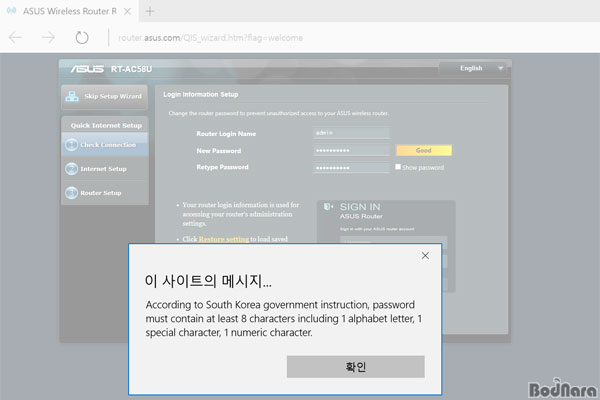Click the Skip Setup Wizard network icon
Viewport: 600px width, 400px height.
(72, 96)
